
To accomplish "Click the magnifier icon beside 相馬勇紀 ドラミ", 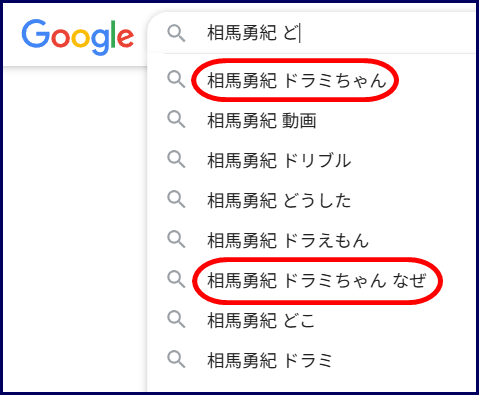I will (x=176, y=359).
